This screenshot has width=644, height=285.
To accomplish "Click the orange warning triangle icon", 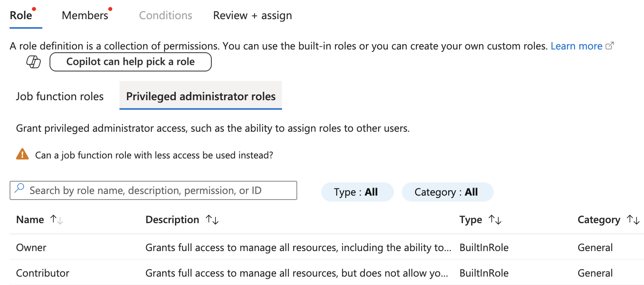I will coord(22,154).
